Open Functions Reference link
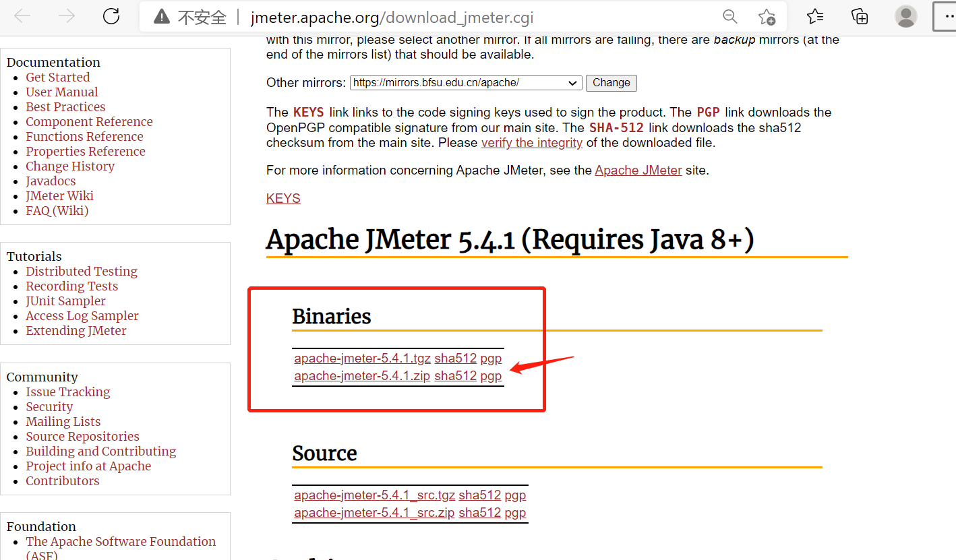Viewport: 956px width, 560px height. 84,137
